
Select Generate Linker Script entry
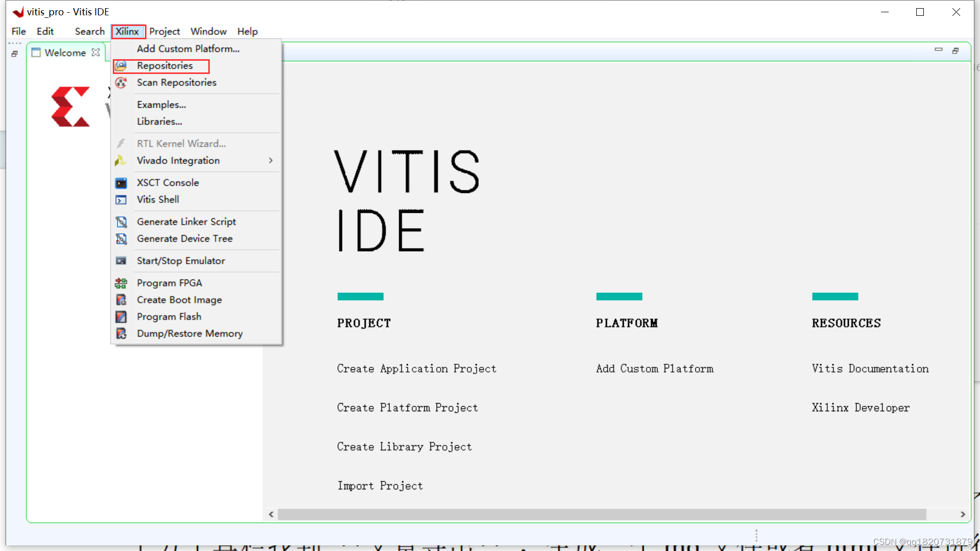(186, 222)
